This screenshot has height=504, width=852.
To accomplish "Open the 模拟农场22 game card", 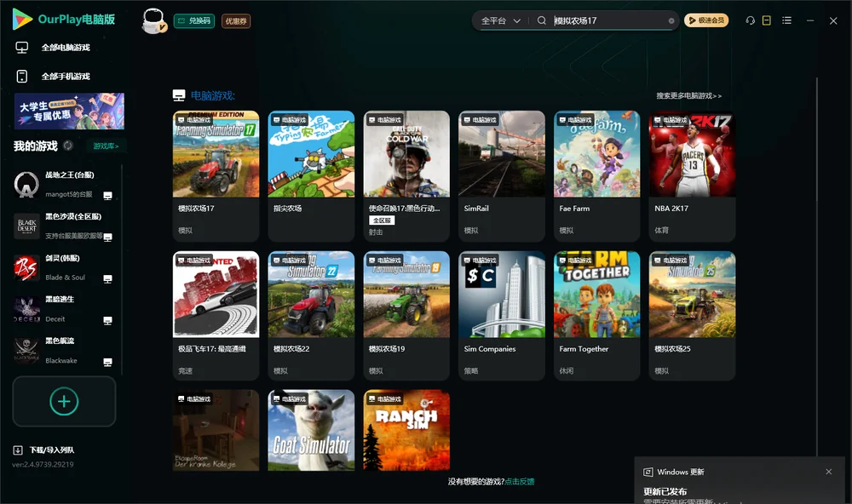I will tap(311, 316).
